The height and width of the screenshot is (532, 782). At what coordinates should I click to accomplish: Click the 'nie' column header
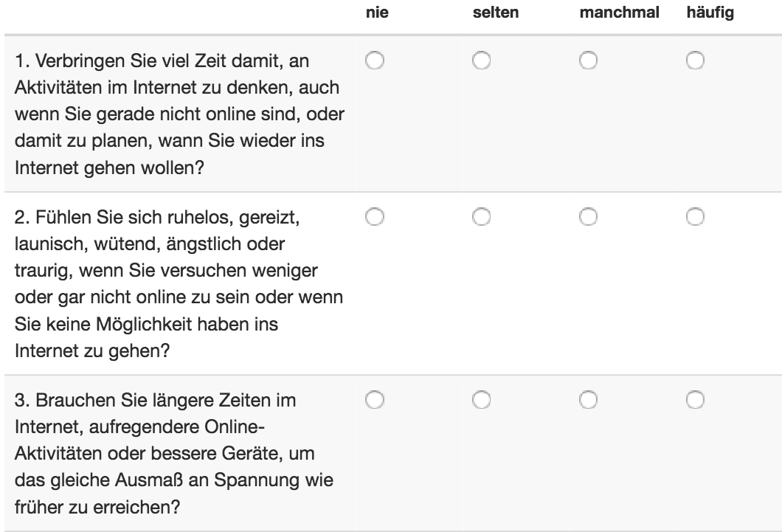coord(377,13)
